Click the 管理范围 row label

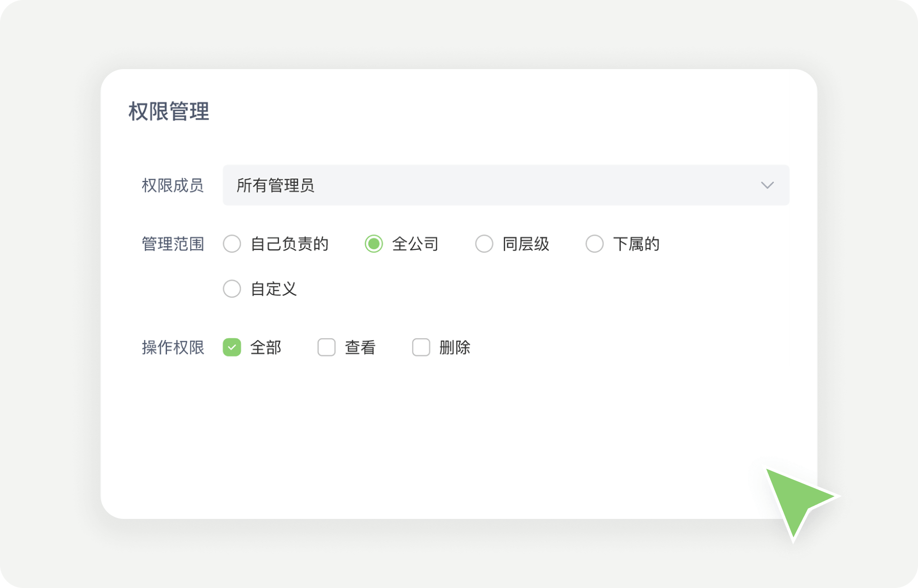coord(173,244)
